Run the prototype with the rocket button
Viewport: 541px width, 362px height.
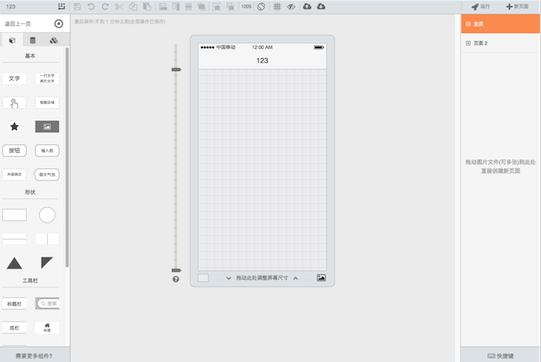point(480,7)
